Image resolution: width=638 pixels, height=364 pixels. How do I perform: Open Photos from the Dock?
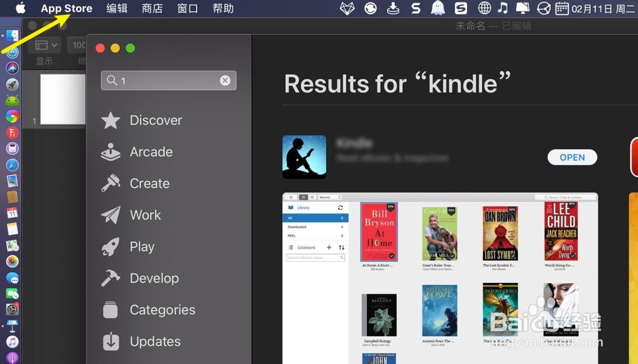tap(12, 261)
